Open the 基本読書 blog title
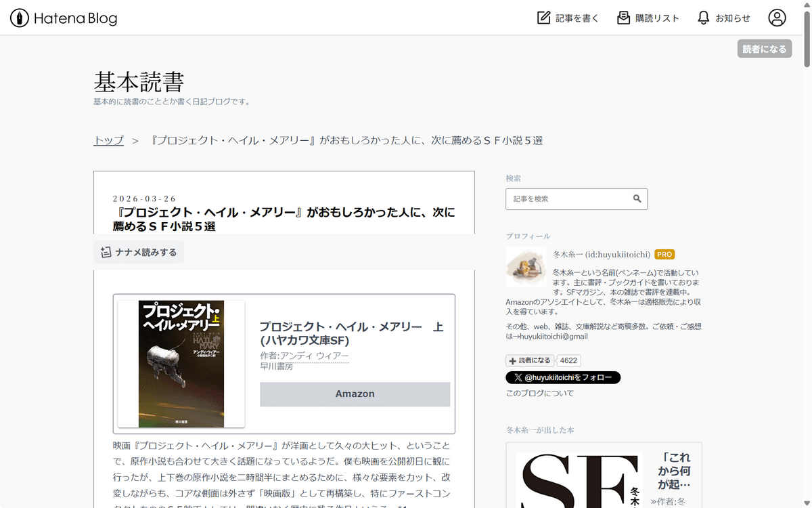 [x=139, y=82]
